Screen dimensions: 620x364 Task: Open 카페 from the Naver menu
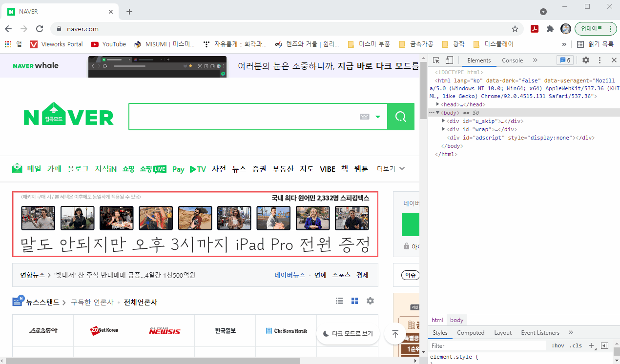(x=54, y=169)
